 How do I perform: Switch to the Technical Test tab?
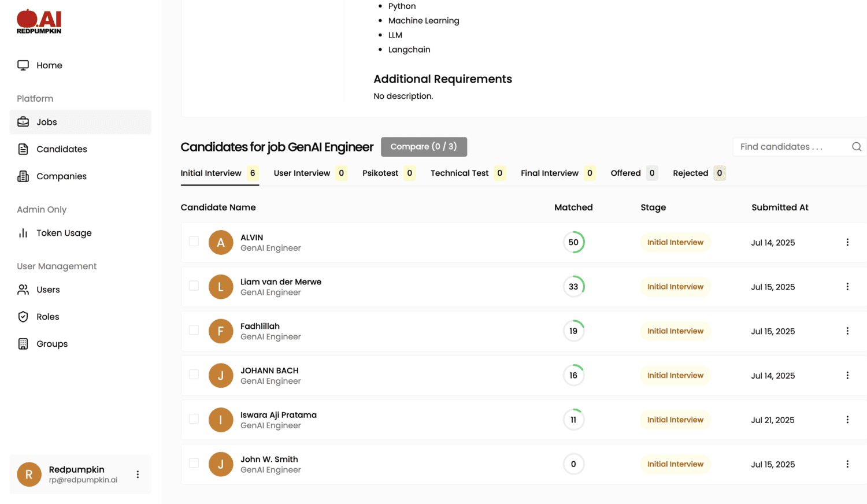click(460, 173)
